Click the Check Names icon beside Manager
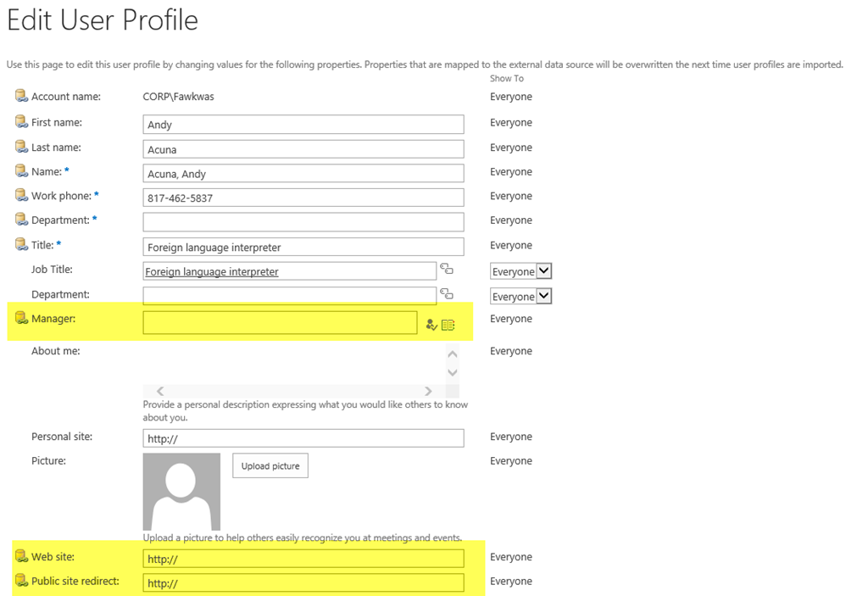This screenshot has height=596, width=868. click(431, 325)
